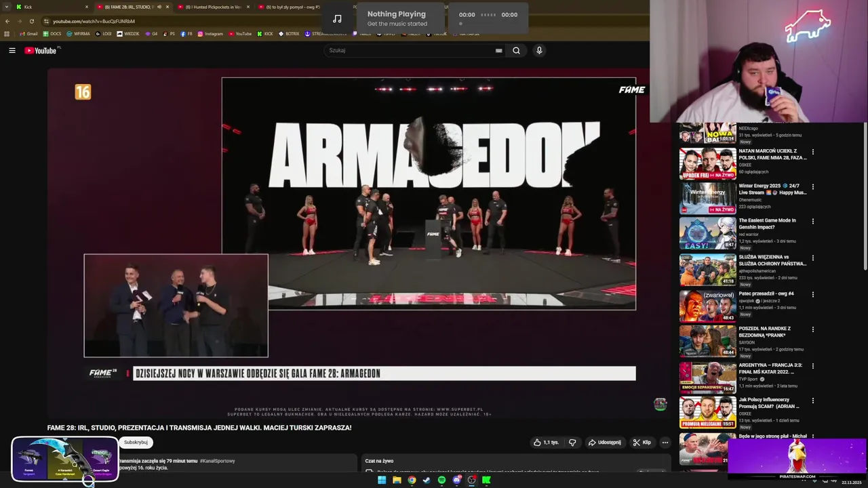Open options menu for POSZEDŁ NA RANDKĘ video
Screen dimensions: 868x488
812,329
